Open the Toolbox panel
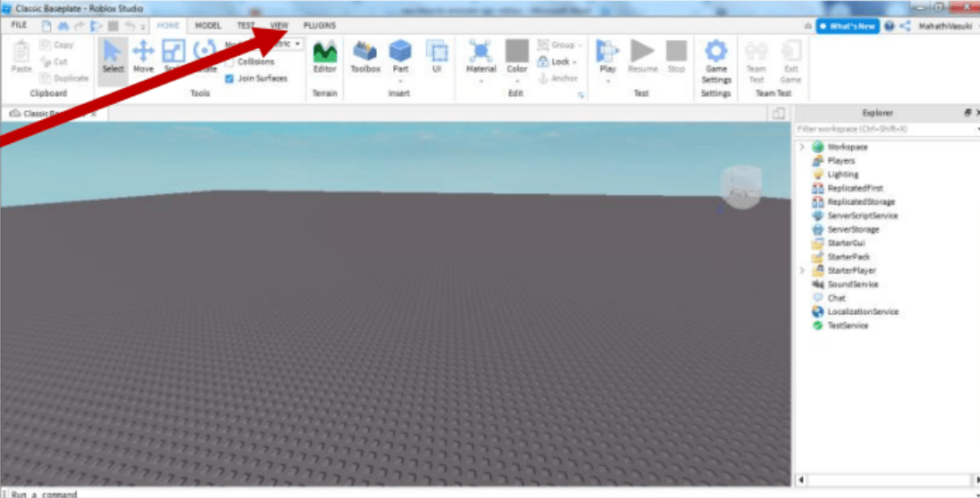 point(365,57)
